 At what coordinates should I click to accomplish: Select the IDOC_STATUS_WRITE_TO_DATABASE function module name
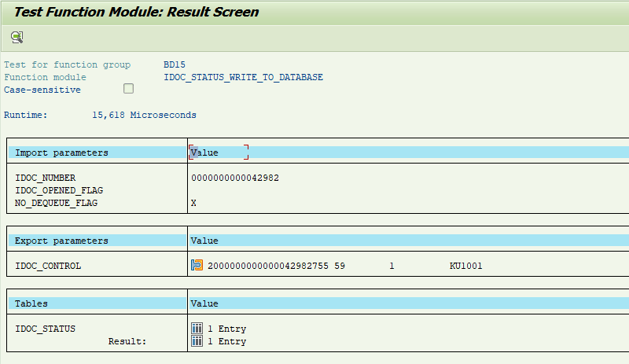tap(243, 77)
